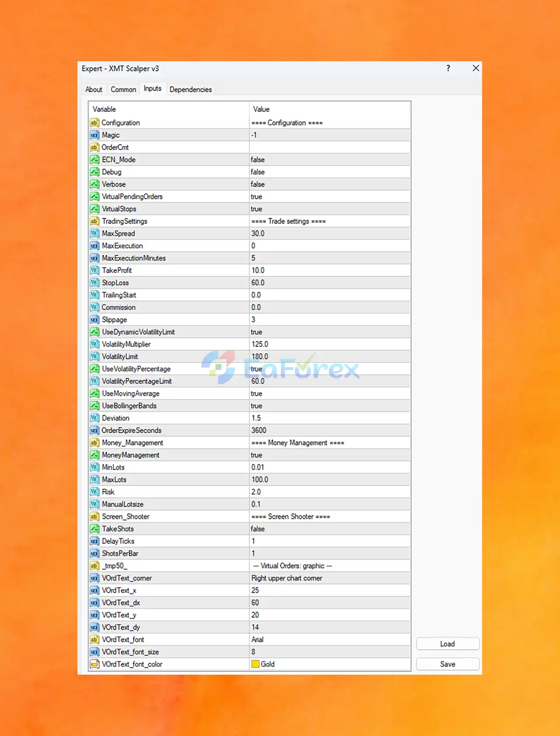560x736 pixels.
Task: Click the DelayTicks integer type icon
Action: pyautogui.click(x=94, y=541)
